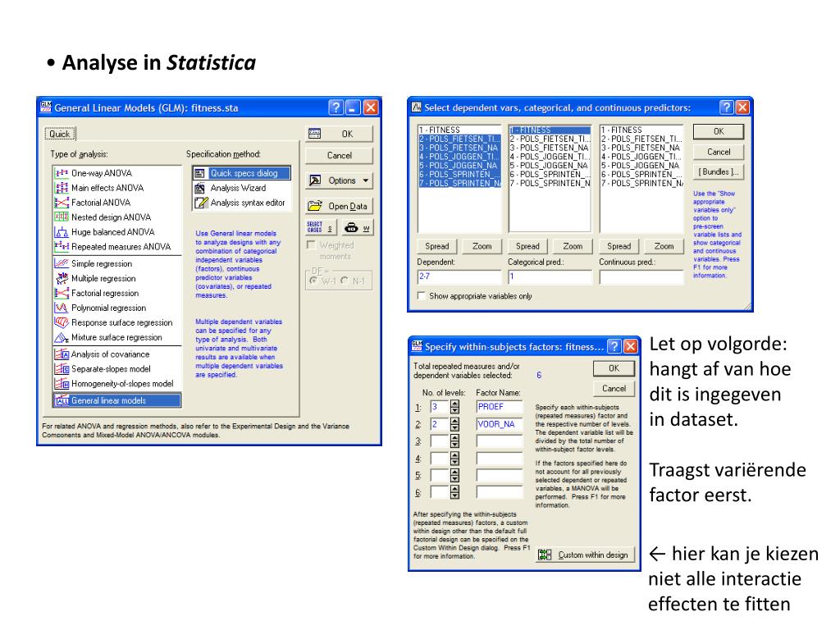Select the W-1 DF radio button
Screen dimensions: 840x630
[x=313, y=281]
